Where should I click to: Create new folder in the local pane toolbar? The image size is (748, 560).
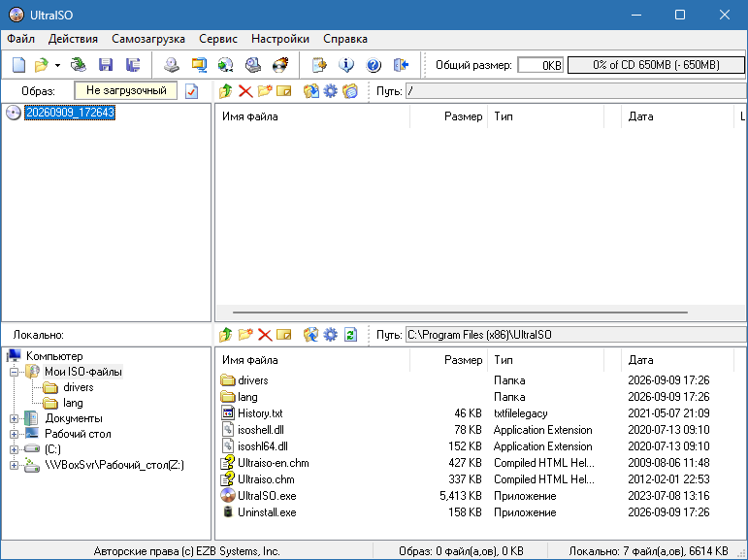[245, 335]
